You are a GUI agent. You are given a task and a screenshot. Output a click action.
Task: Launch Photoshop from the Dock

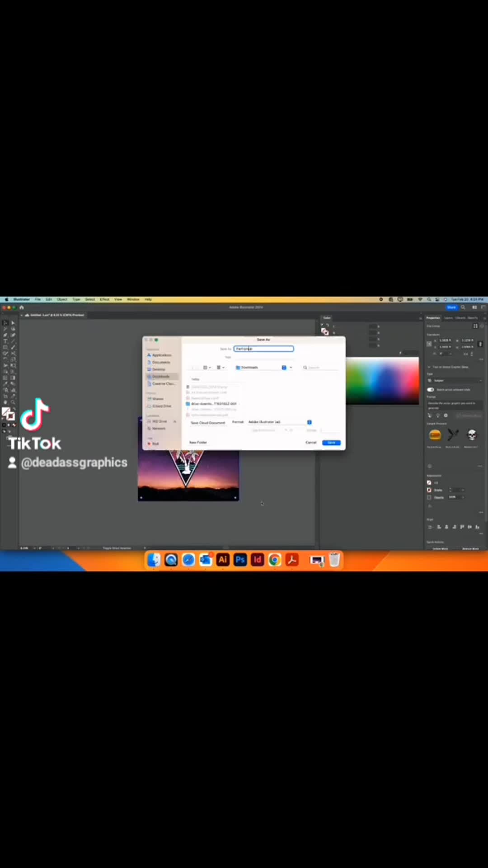240,560
